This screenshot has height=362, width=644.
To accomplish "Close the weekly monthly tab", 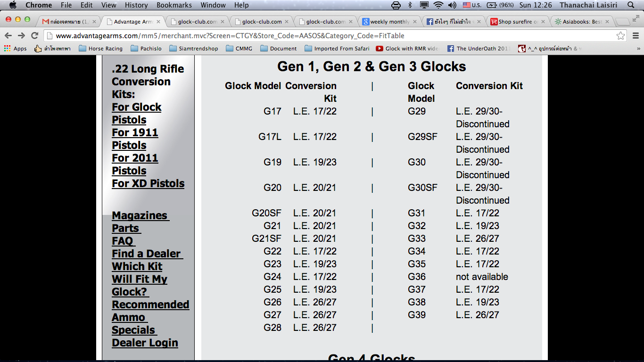I will (414, 22).
